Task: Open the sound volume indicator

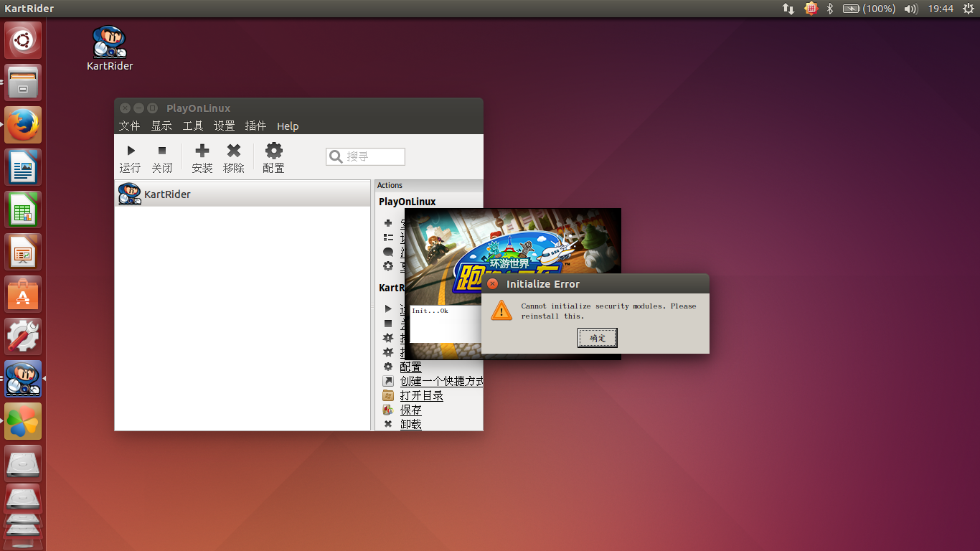Action: click(x=911, y=9)
